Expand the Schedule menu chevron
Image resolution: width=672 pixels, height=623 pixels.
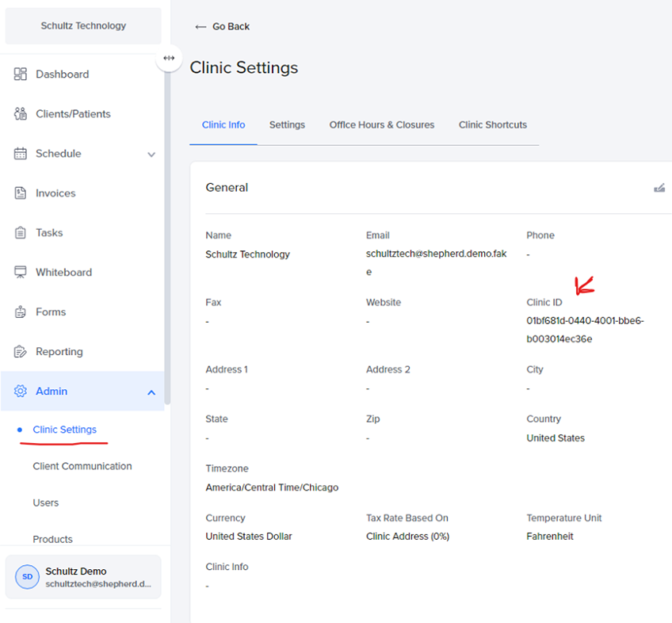pos(151,155)
